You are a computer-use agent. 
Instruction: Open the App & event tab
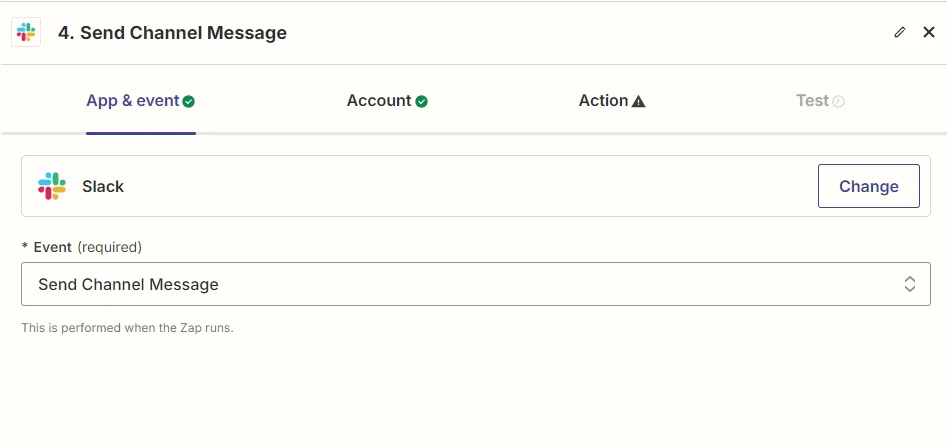point(141,101)
